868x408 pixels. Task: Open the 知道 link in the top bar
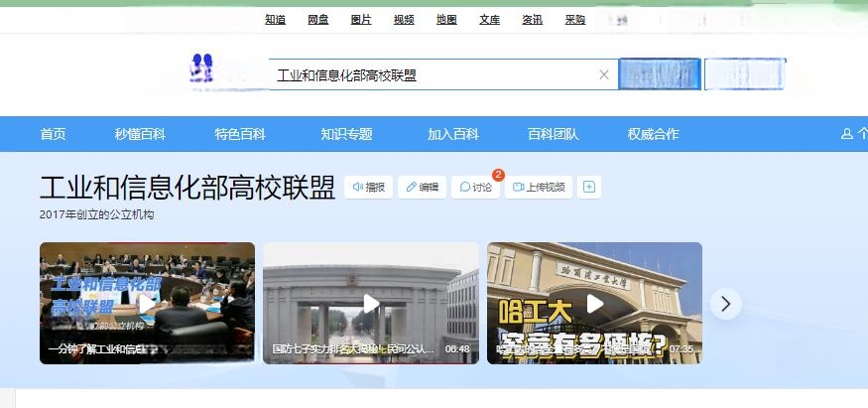click(275, 20)
